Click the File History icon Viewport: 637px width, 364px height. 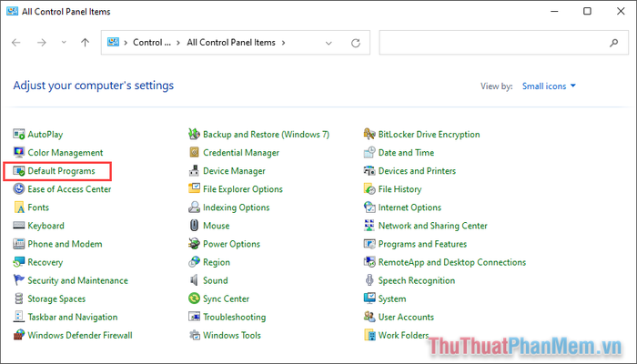click(x=369, y=189)
